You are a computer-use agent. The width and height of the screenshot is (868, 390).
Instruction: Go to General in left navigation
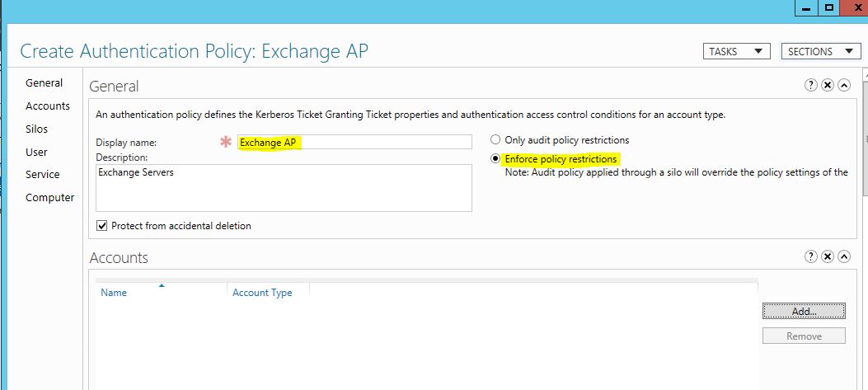pos(44,83)
